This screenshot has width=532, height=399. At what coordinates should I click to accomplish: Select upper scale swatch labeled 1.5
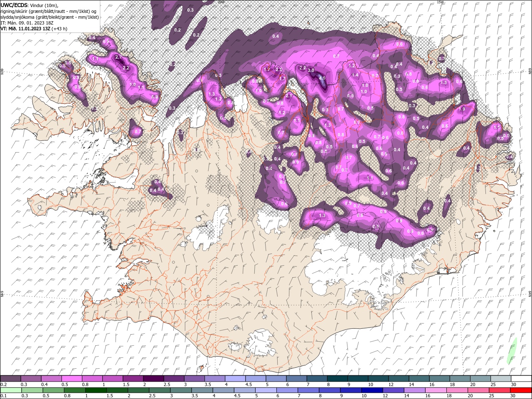133,379
